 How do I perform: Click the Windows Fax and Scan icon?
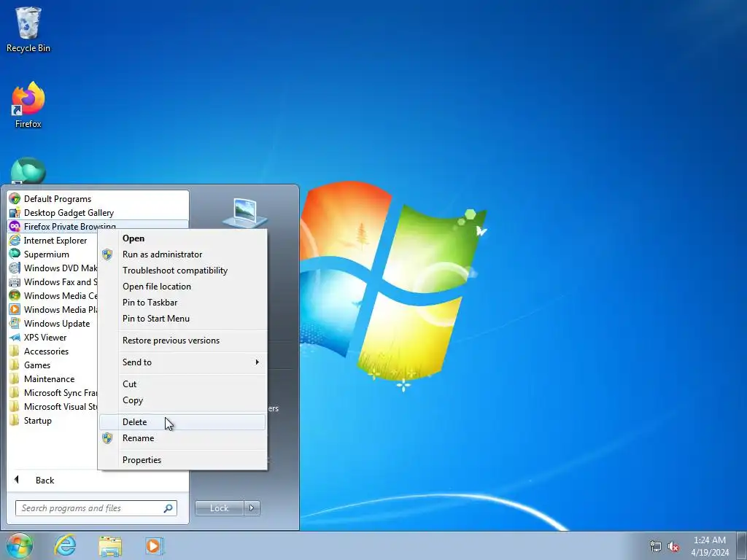15,282
